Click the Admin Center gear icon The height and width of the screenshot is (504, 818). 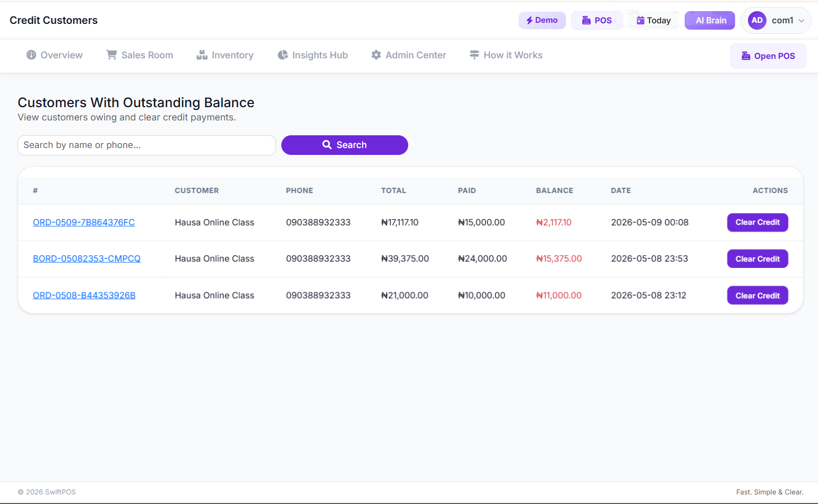click(x=376, y=55)
